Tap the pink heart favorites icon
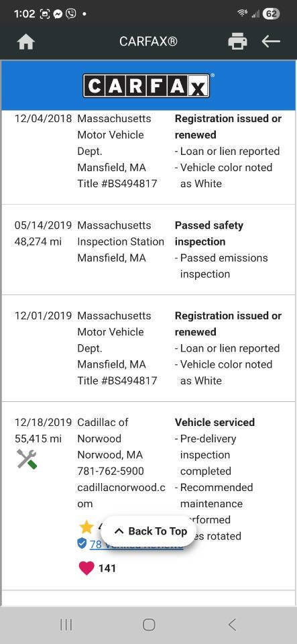This screenshot has height=644, width=297. pyautogui.click(x=86, y=568)
